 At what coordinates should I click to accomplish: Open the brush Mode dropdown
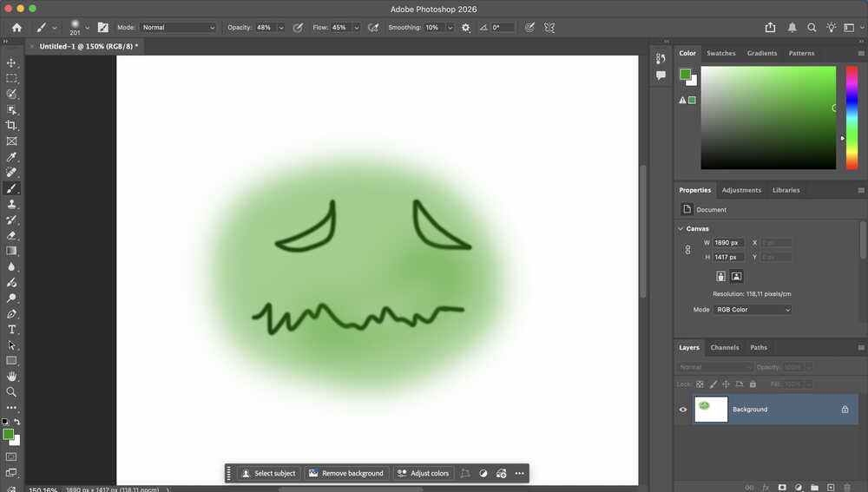click(178, 27)
